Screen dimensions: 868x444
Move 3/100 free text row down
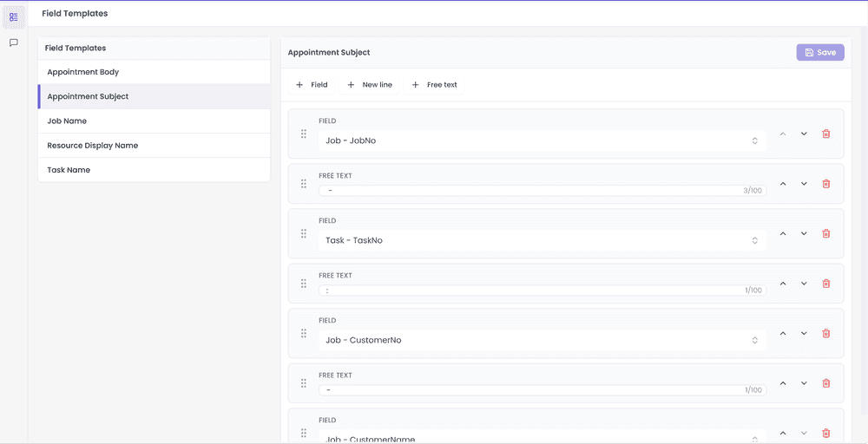(804, 184)
